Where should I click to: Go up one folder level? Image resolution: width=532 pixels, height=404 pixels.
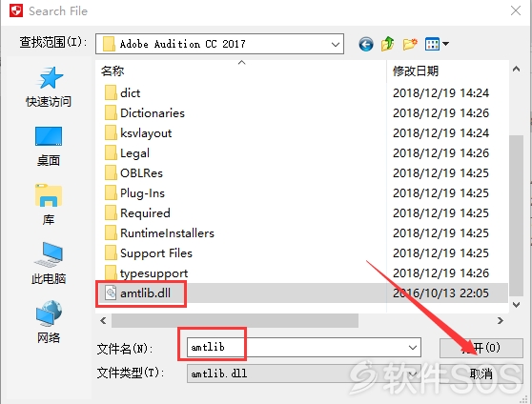pyautogui.click(x=387, y=44)
